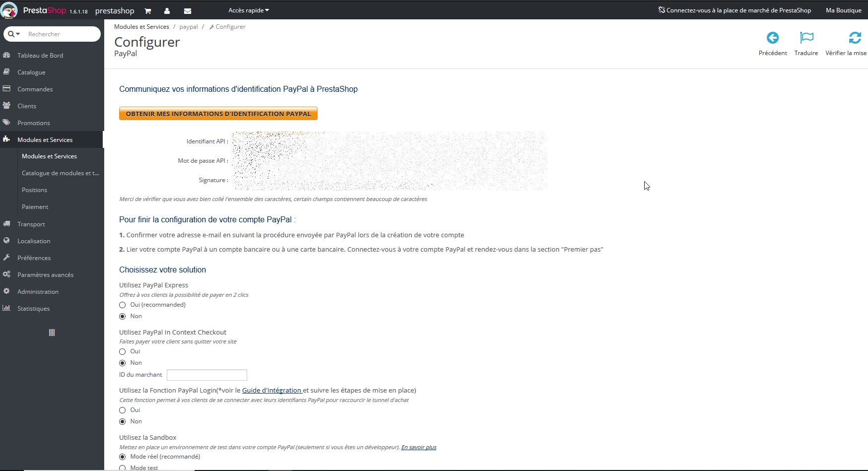
Task: Open the search scope magnifier dropdown
Action: (x=14, y=34)
